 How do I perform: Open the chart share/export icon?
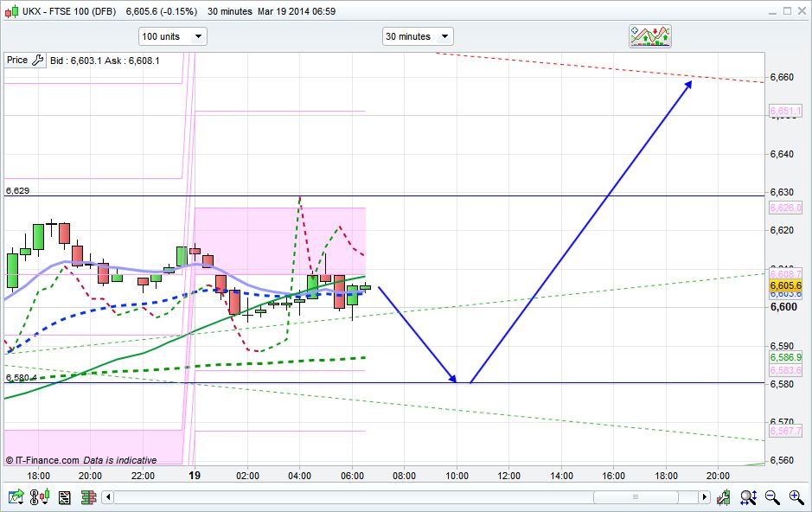tap(16, 497)
